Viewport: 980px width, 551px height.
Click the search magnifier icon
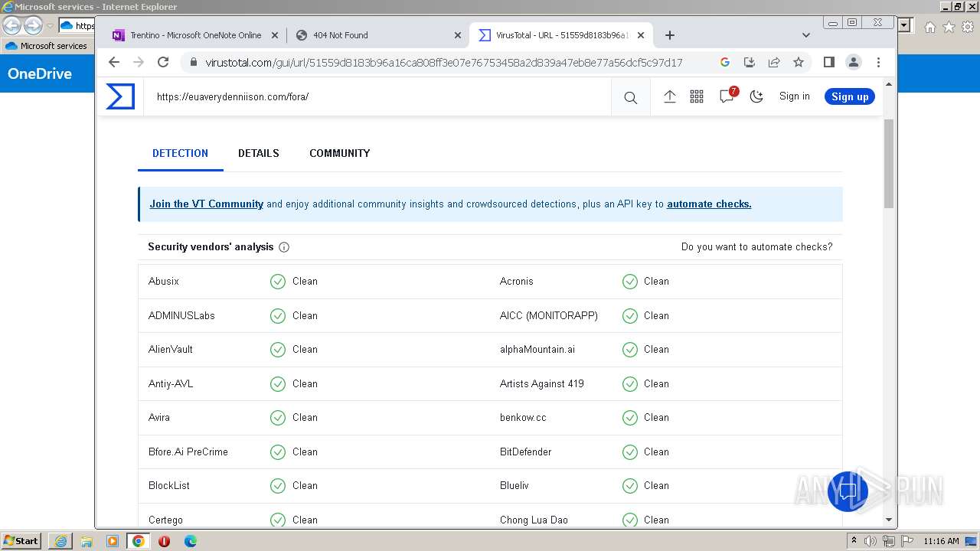630,97
